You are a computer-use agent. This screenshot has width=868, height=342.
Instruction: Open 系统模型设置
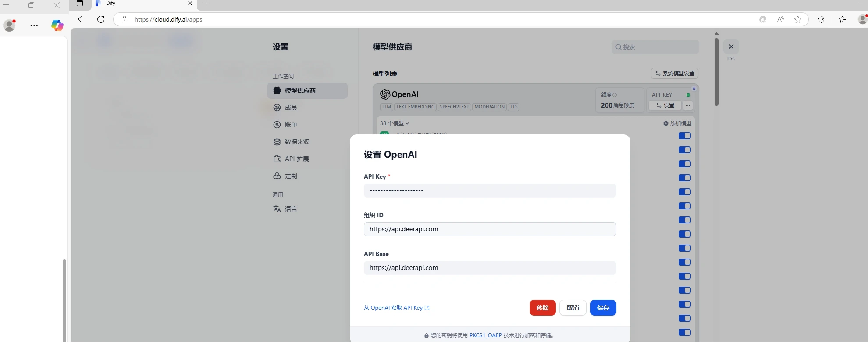pos(675,73)
